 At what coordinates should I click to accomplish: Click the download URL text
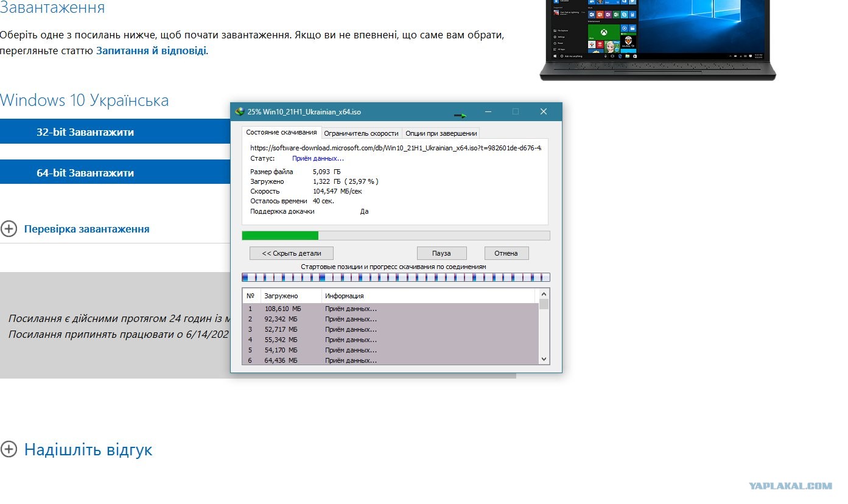click(396, 147)
